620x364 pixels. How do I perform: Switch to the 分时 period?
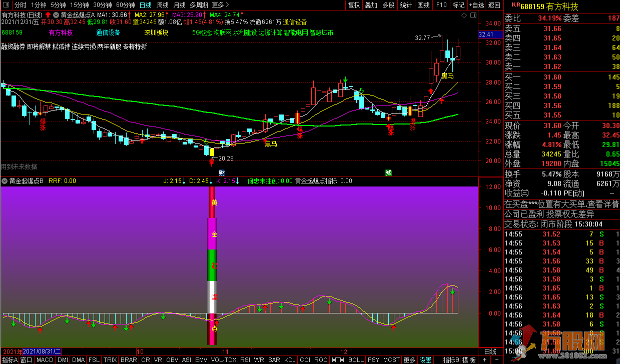[20, 5]
